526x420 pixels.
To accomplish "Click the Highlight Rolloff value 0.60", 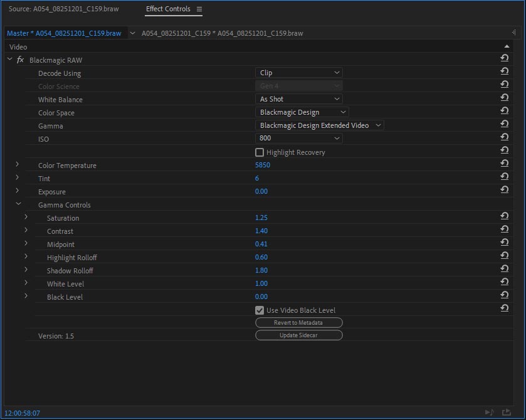I will [x=261, y=257].
